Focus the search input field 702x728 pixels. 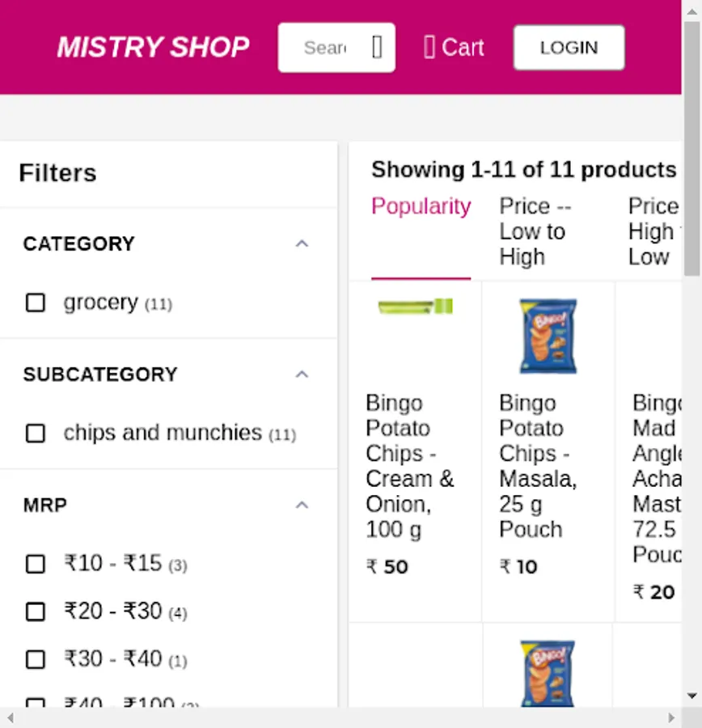point(325,48)
